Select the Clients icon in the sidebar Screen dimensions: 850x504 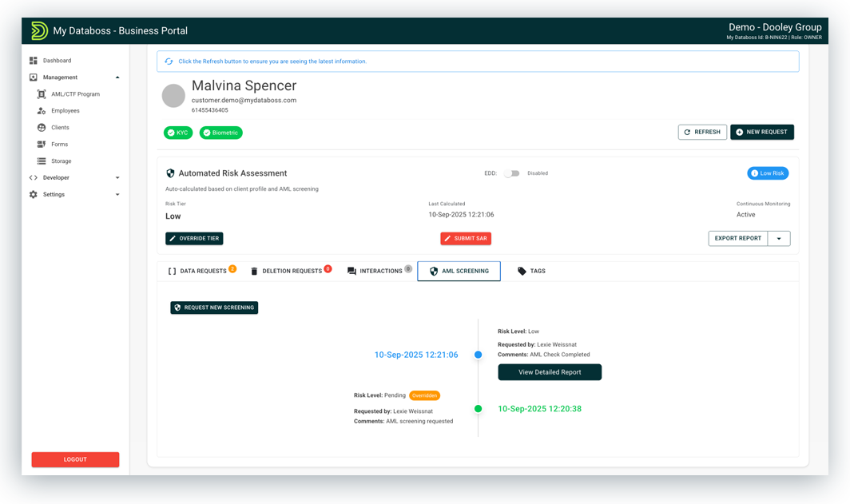(x=43, y=127)
